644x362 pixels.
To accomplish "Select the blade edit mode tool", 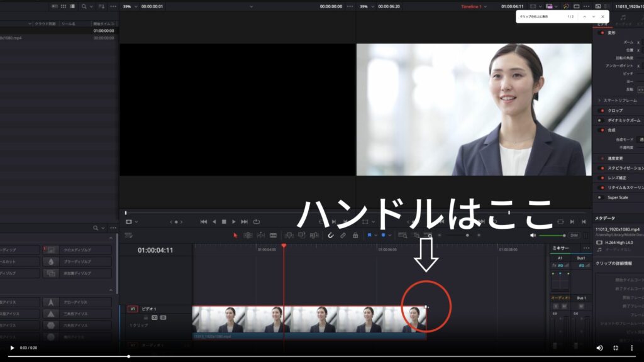I will click(x=273, y=236).
